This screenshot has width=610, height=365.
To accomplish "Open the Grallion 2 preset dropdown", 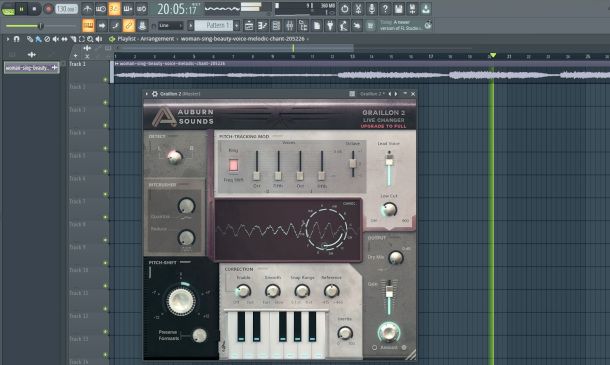I will [372, 94].
